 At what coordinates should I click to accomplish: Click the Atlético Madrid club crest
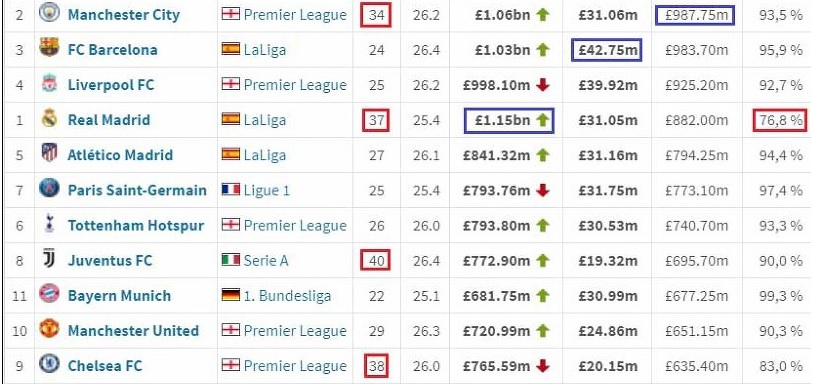pos(49,154)
